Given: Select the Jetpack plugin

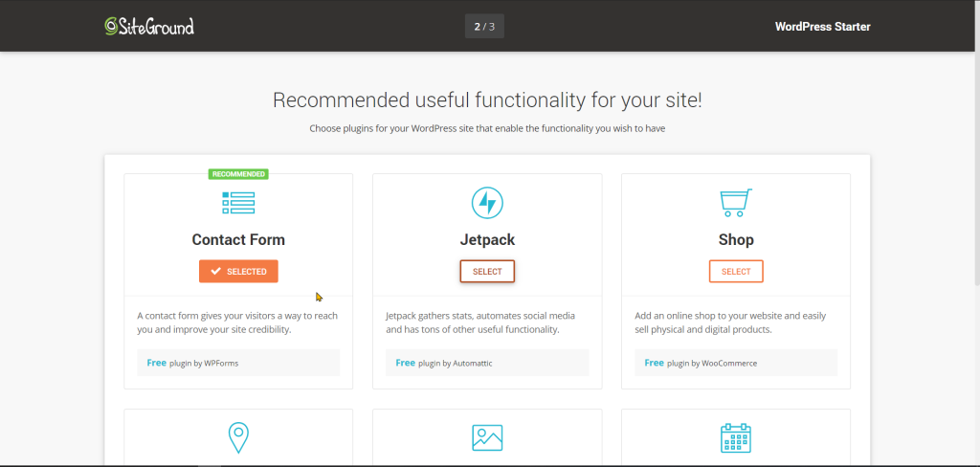Looking at the screenshot, I should tap(487, 272).
